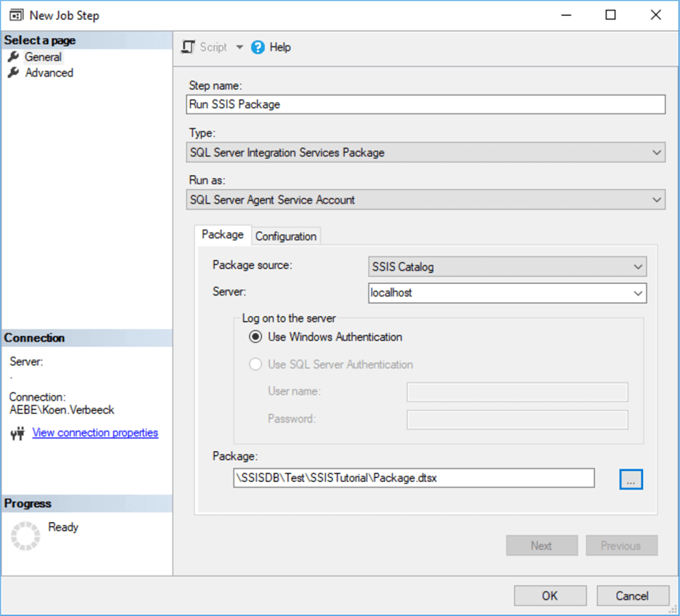Open the Run as dropdown

425,200
